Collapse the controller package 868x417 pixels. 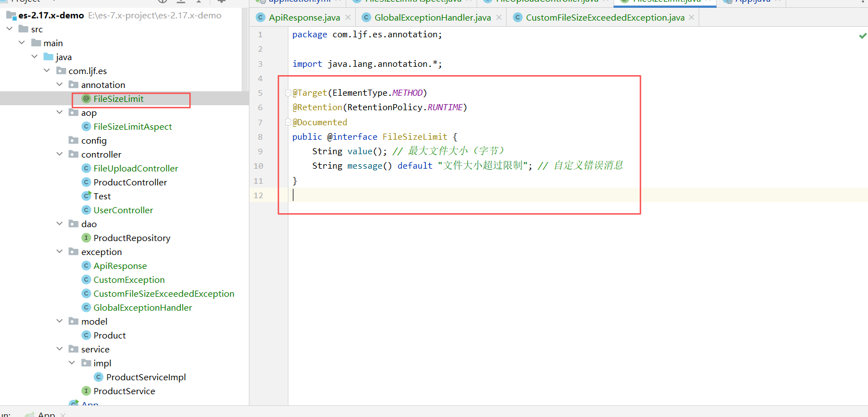pos(60,154)
